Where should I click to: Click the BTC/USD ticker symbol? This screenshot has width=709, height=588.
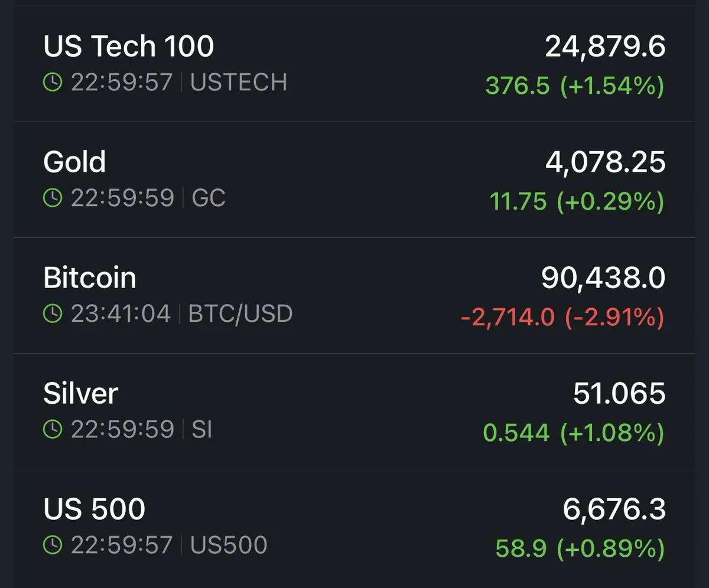click(240, 313)
